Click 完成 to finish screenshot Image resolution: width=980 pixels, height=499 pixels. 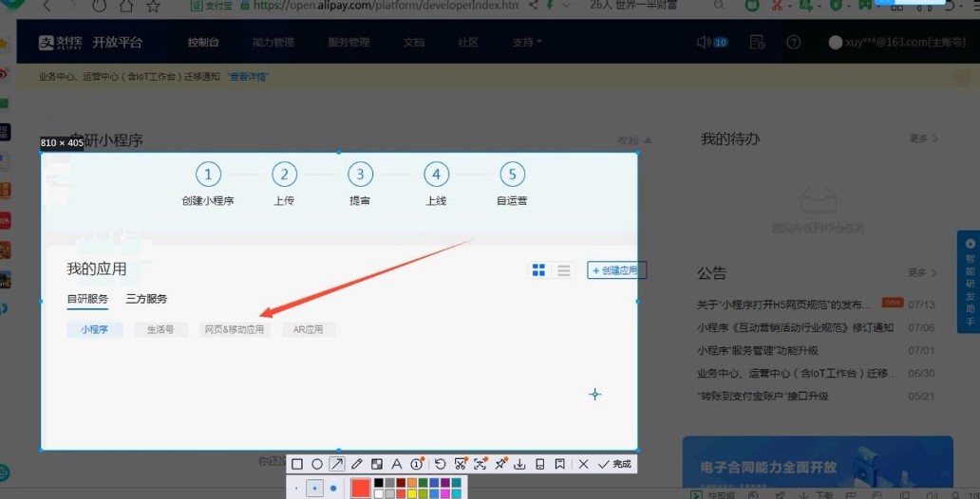tap(616, 464)
